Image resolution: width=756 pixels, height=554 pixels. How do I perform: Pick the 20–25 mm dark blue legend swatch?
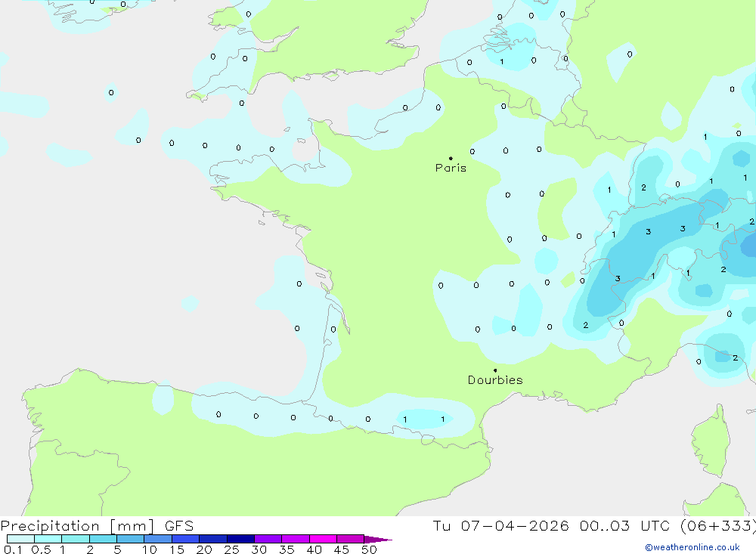coord(213,539)
